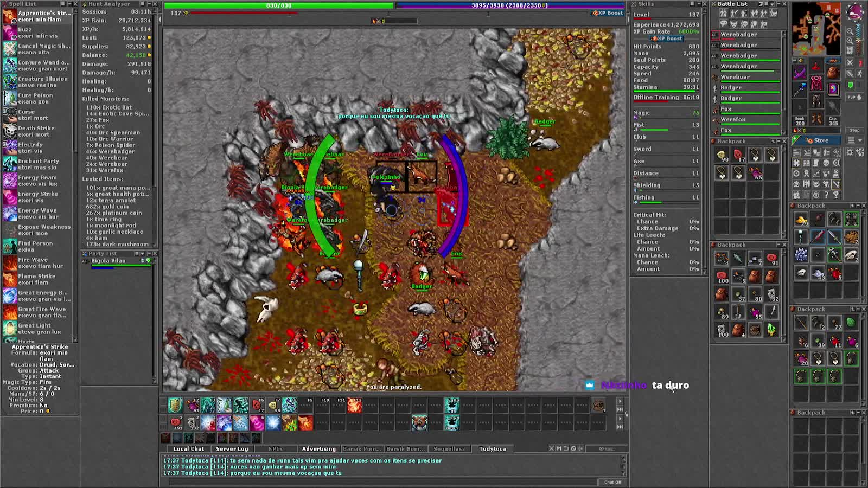
Task: Open the Sequellasz chat tab
Action: point(449,448)
